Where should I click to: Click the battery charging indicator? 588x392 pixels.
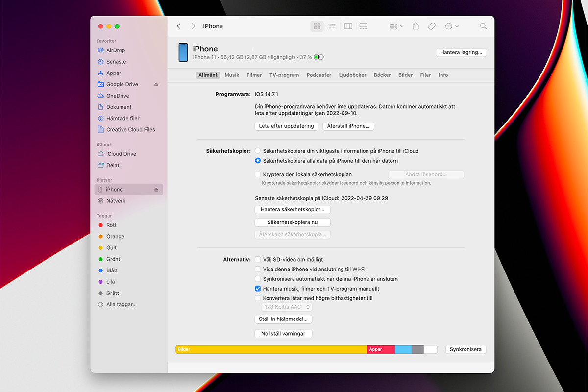coord(319,57)
